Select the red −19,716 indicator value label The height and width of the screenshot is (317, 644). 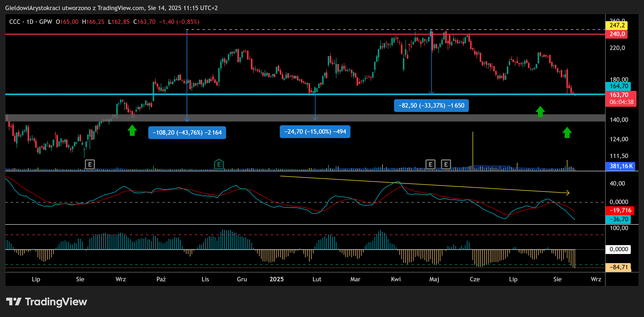coord(620,210)
